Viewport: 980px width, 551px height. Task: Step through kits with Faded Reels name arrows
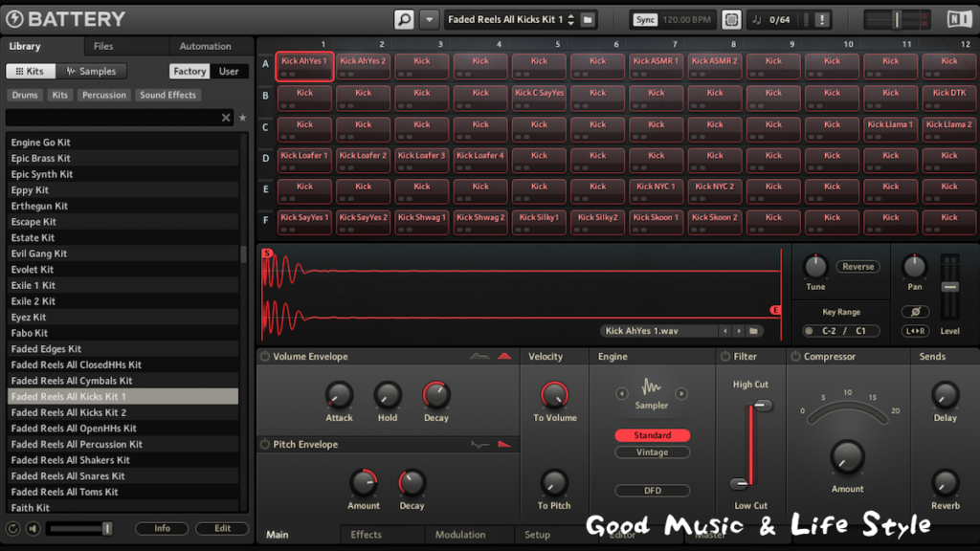click(x=570, y=19)
